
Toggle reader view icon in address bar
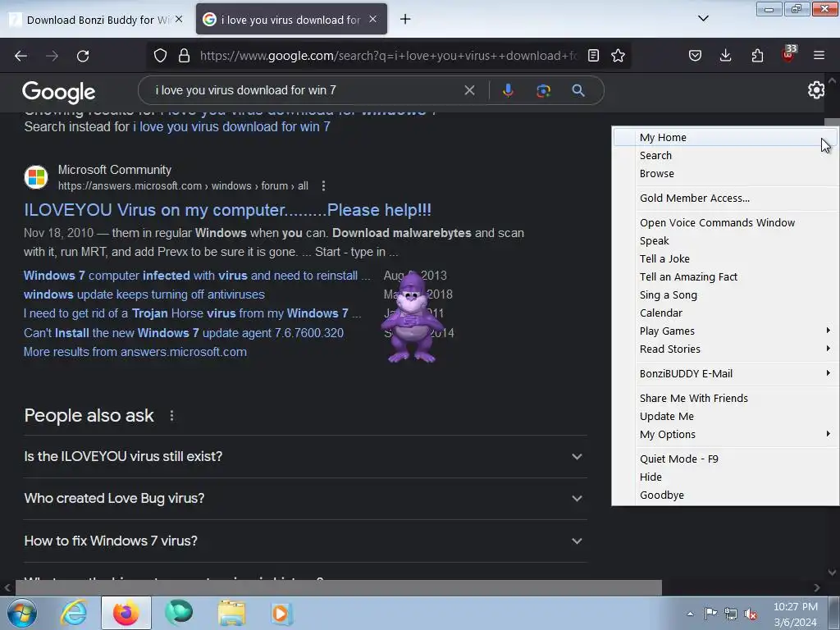tap(593, 56)
